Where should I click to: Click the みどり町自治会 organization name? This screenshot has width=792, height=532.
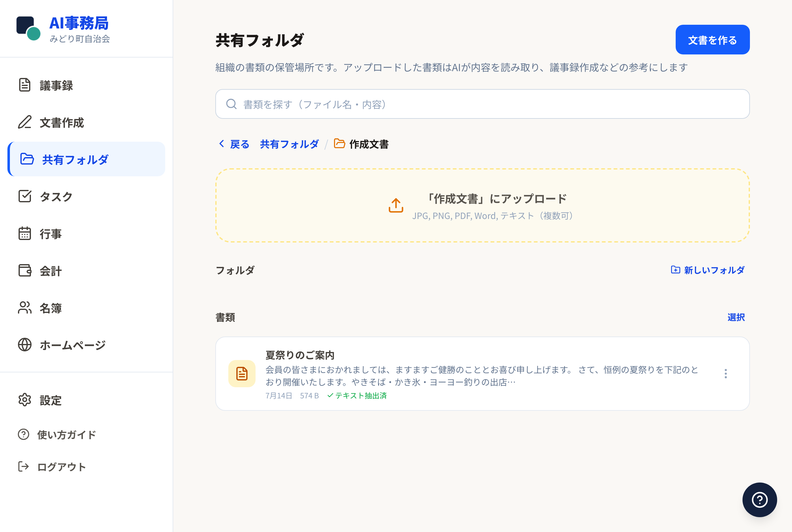click(80, 39)
